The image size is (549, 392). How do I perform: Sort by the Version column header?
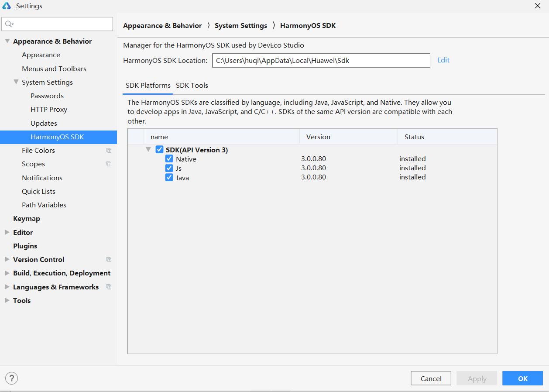(349, 137)
